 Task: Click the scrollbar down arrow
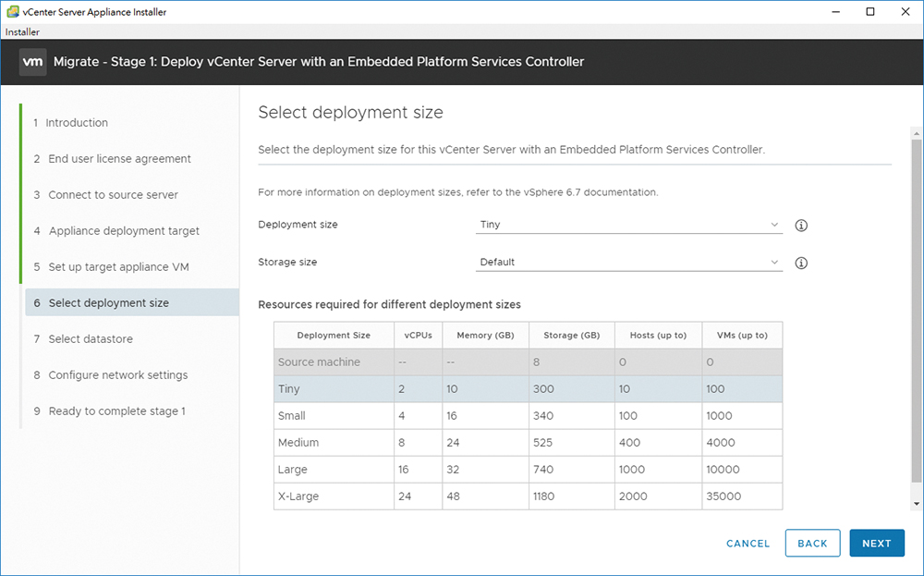click(917, 504)
